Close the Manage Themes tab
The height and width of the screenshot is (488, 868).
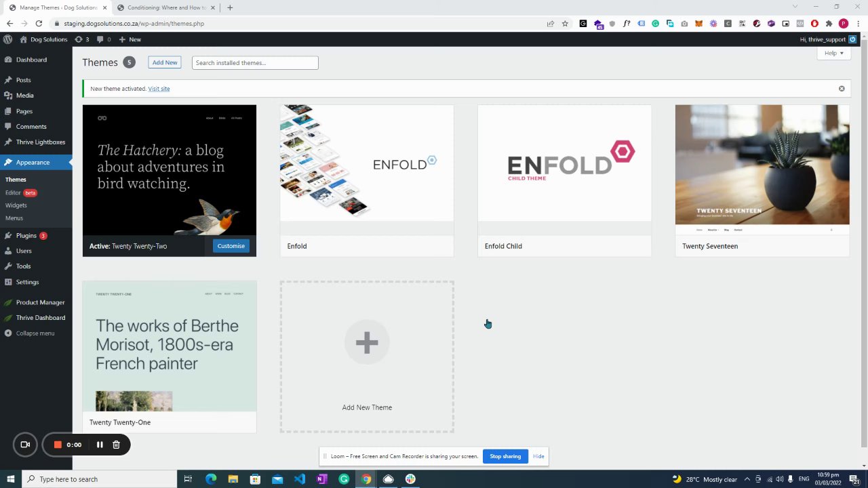pyautogui.click(x=105, y=7)
